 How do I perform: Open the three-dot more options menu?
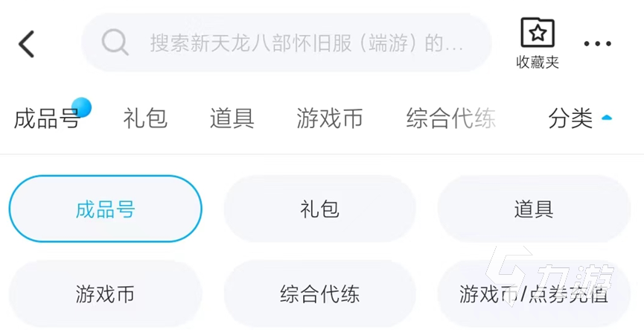tap(597, 44)
